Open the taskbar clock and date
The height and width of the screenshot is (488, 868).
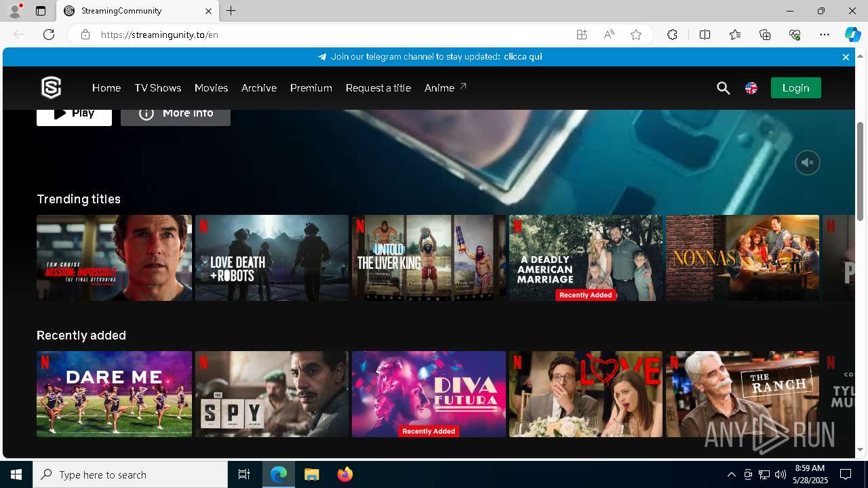(810, 474)
